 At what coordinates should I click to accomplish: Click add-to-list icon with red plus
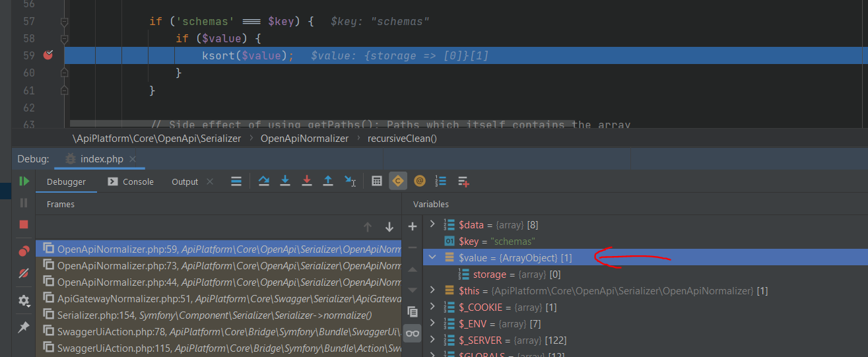tap(463, 181)
